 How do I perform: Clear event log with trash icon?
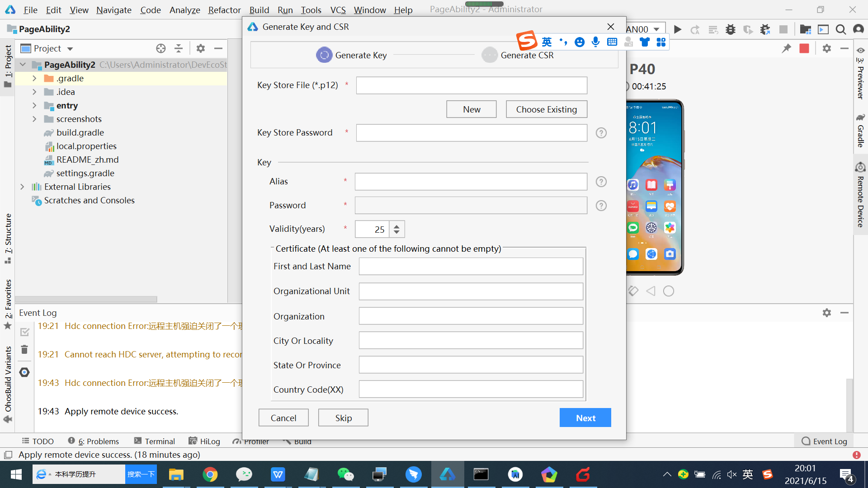(x=24, y=349)
